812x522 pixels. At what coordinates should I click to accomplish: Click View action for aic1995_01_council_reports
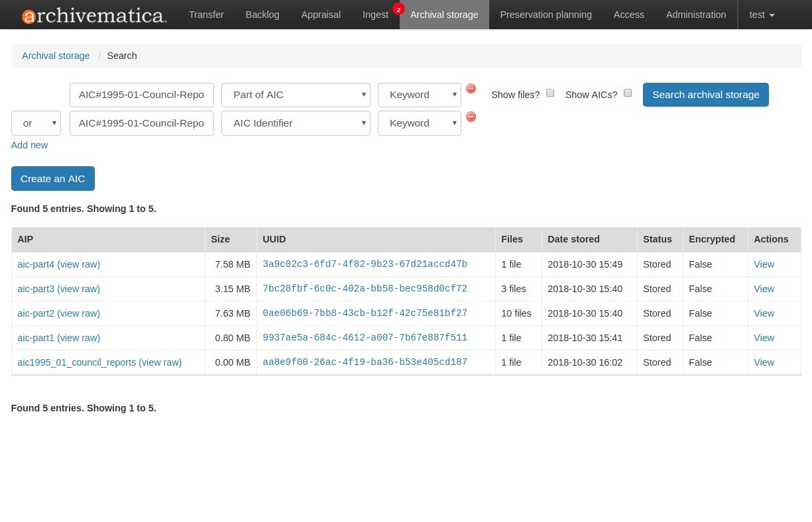pos(764,362)
